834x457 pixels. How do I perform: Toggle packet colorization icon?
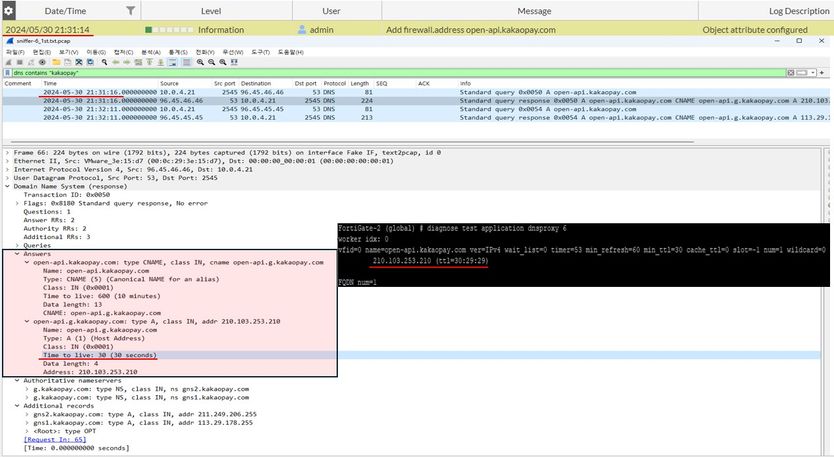[186, 62]
